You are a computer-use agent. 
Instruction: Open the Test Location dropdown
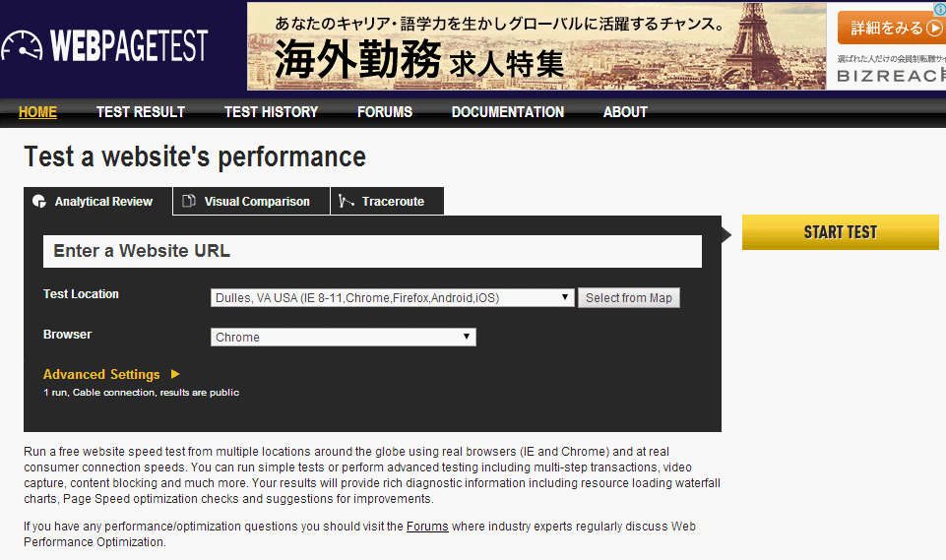tap(392, 297)
